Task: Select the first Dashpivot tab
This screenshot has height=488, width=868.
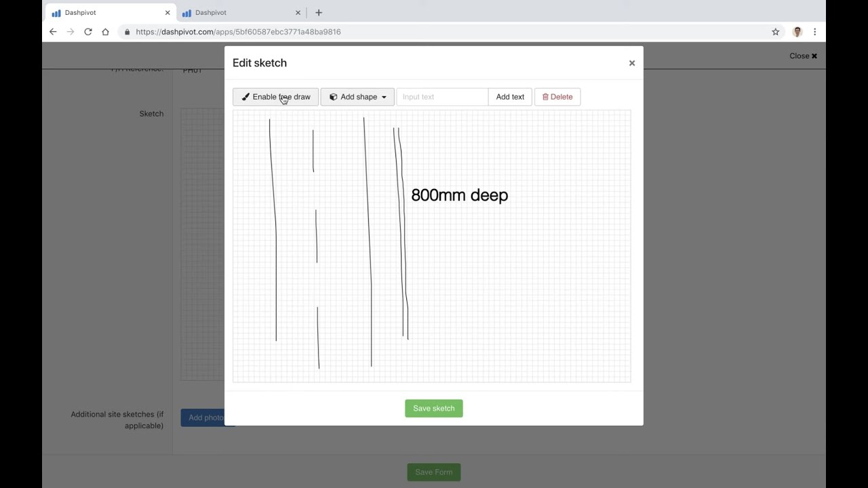Action: pyautogui.click(x=110, y=12)
